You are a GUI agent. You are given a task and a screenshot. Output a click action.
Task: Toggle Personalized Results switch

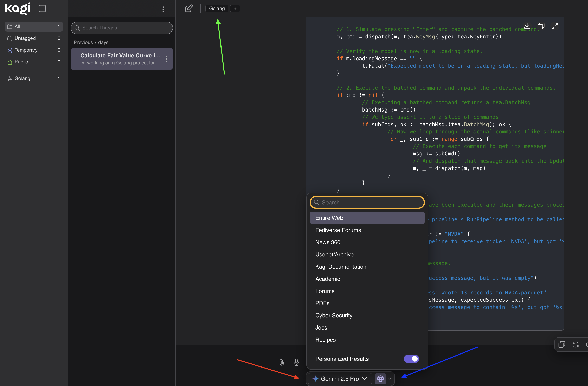pyautogui.click(x=411, y=359)
